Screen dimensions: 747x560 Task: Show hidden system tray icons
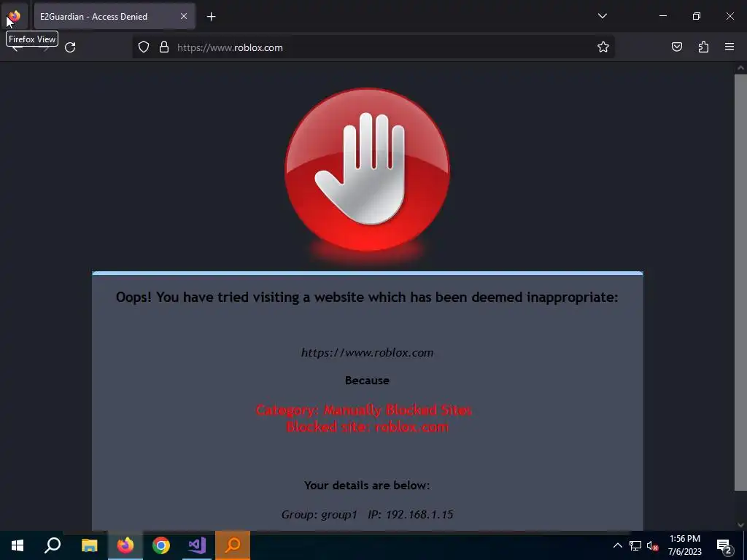click(617, 545)
